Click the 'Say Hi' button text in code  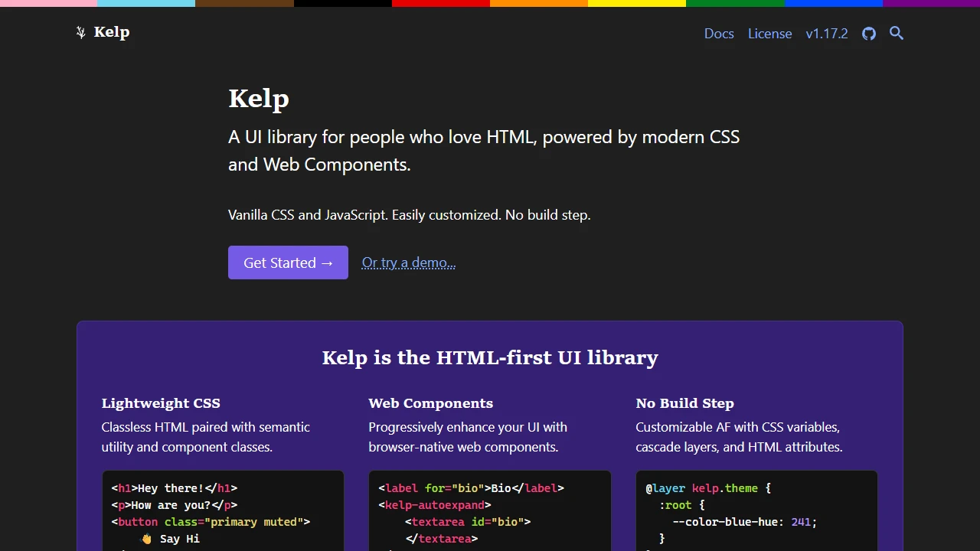tap(178, 538)
